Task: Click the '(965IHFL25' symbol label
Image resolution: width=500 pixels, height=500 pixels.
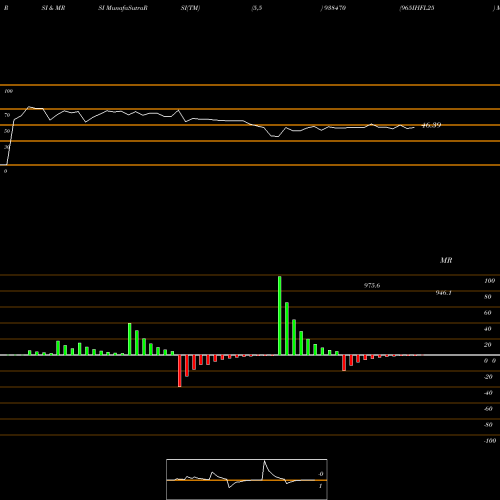Action: point(417,8)
